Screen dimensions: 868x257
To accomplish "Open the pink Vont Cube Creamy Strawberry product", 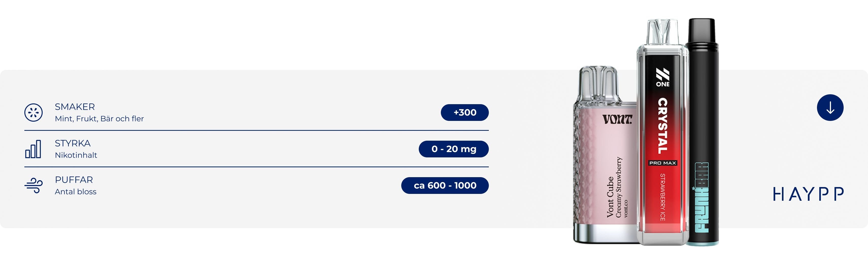I will tap(605, 155).
